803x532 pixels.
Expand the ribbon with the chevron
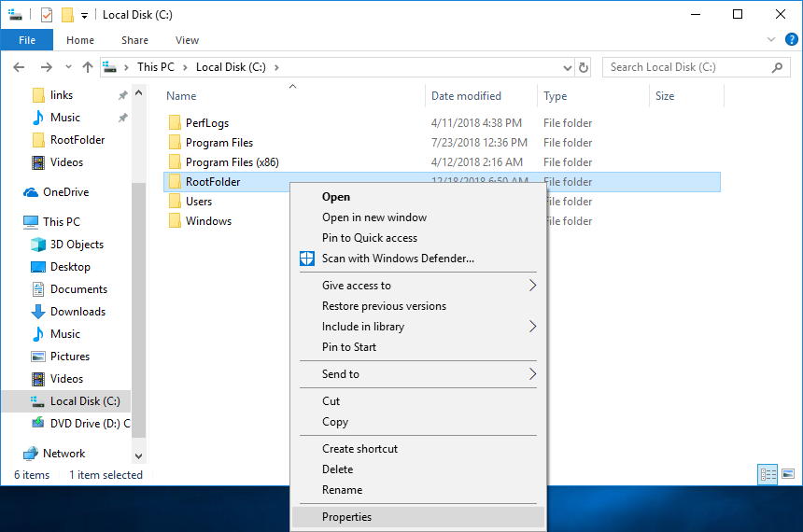point(770,39)
